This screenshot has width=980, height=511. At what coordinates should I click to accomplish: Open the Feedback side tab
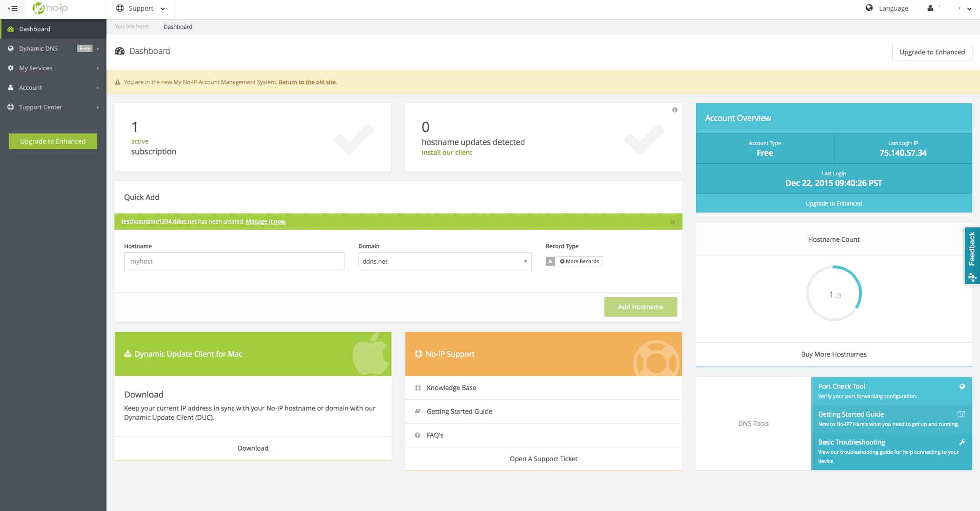[x=972, y=255]
